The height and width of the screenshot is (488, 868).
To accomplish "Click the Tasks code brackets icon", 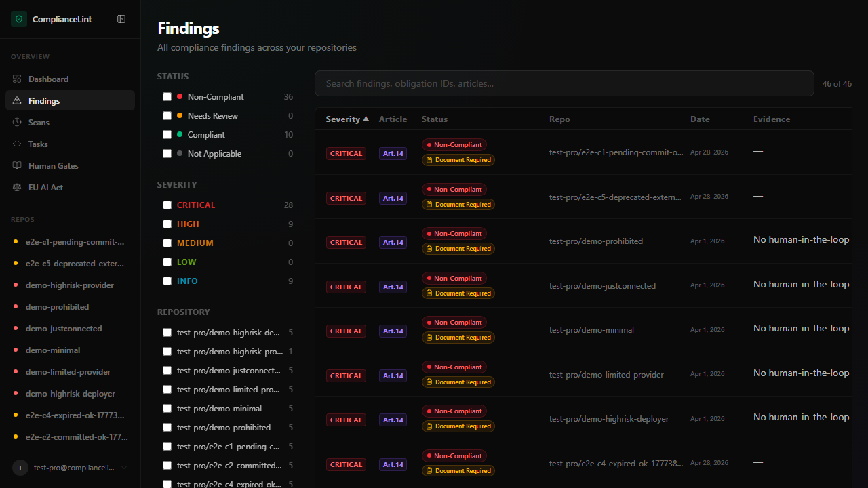I will coord(17,144).
